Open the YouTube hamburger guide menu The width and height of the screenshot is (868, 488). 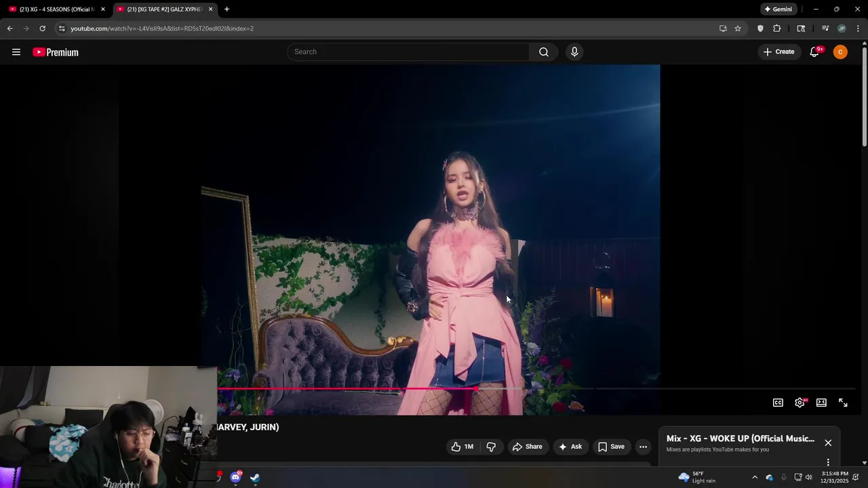16,52
